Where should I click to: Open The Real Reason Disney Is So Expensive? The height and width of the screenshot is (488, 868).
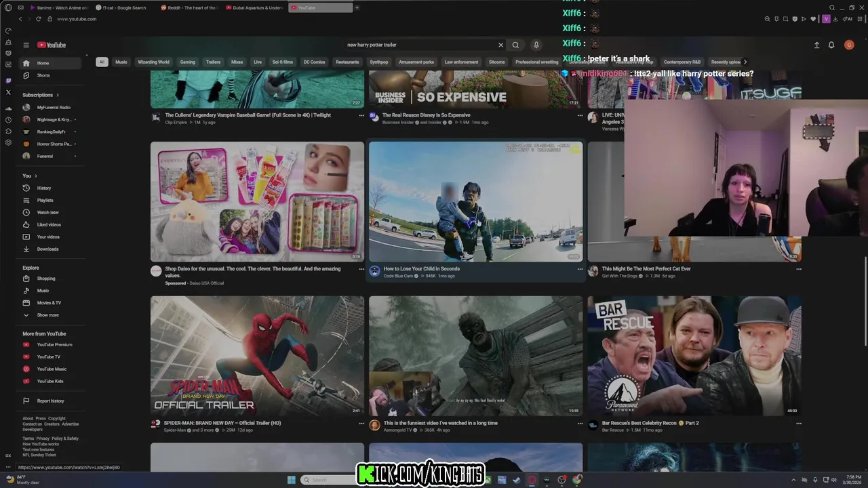(x=427, y=115)
